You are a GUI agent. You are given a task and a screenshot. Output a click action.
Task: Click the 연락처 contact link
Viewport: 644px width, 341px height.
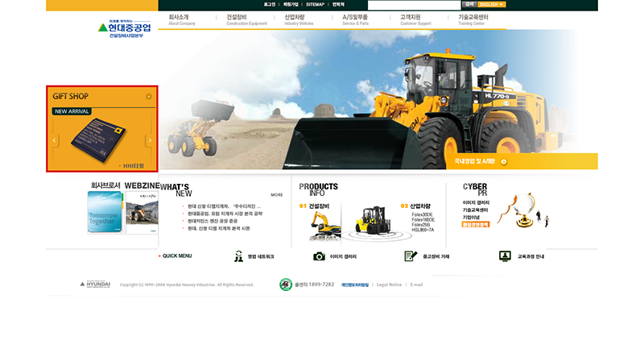[338, 4]
